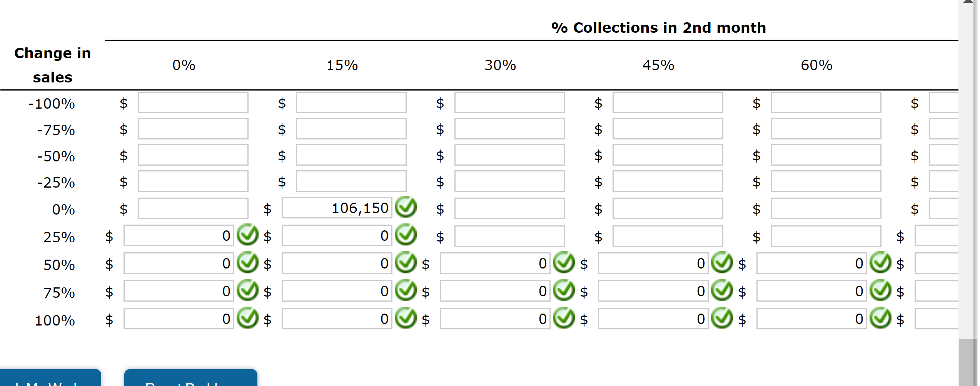Click green checkmark beside the 106,150 value

(406, 207)
